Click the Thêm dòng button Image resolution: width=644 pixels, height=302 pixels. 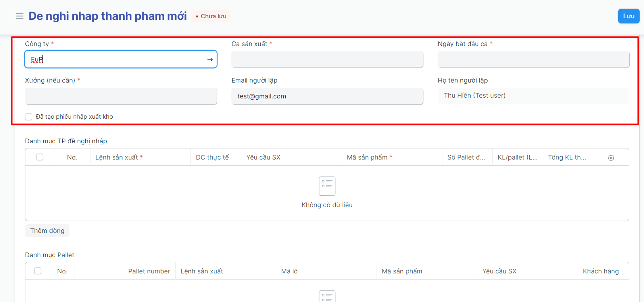[x=47, y=231]
